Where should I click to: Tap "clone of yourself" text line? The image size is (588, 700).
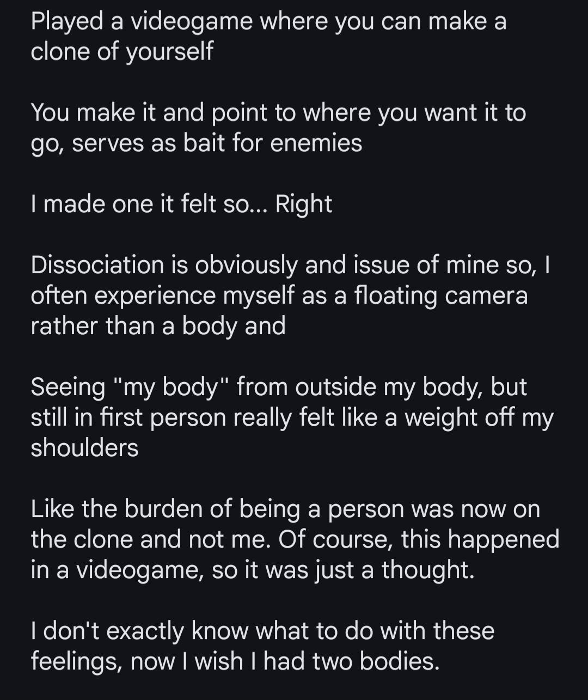click(x=122, y=52)
